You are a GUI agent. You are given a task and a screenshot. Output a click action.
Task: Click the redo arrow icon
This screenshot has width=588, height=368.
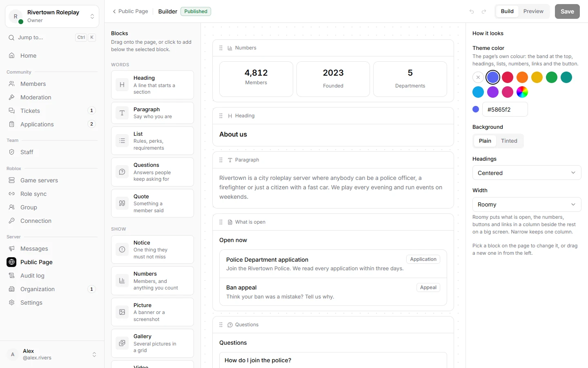coord(484,11)
